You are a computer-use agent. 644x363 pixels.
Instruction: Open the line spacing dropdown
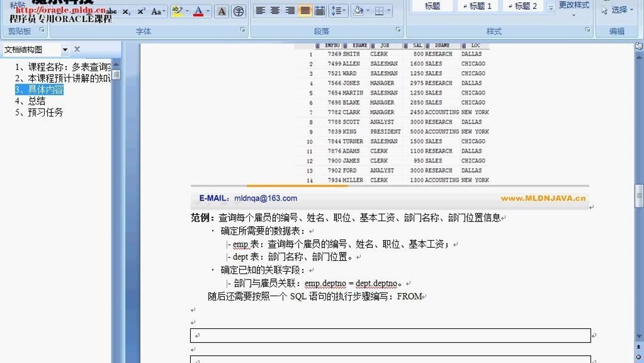[x=339, y=11]
